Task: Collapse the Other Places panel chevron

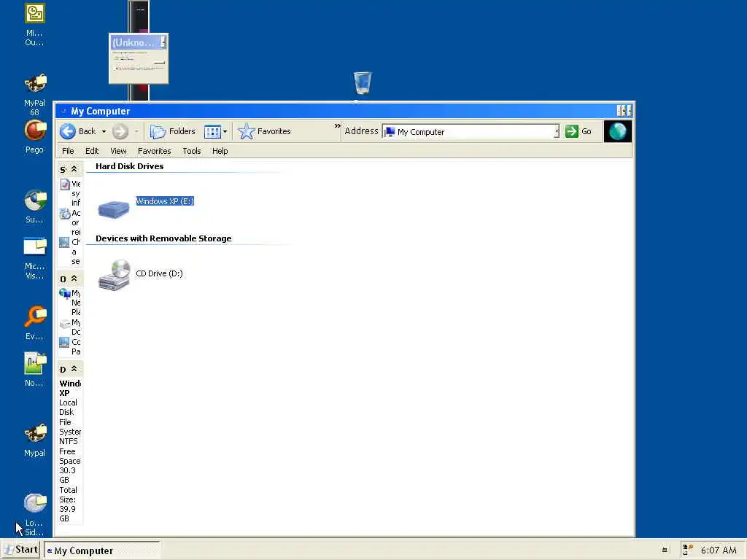Action: 74,278
